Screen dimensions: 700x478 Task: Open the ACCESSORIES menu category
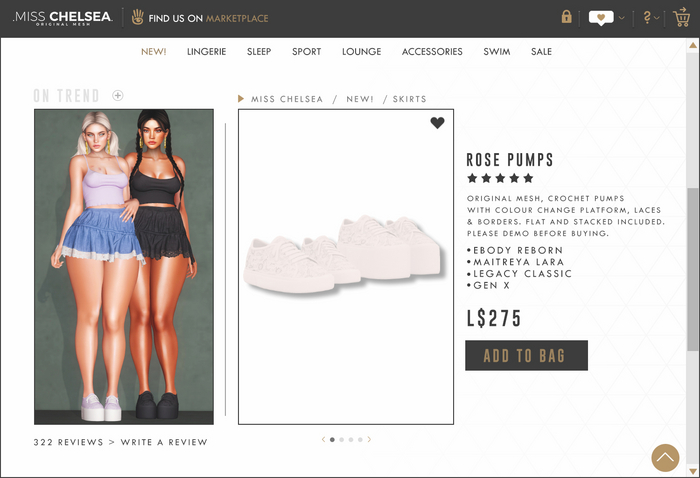(432, 52)
